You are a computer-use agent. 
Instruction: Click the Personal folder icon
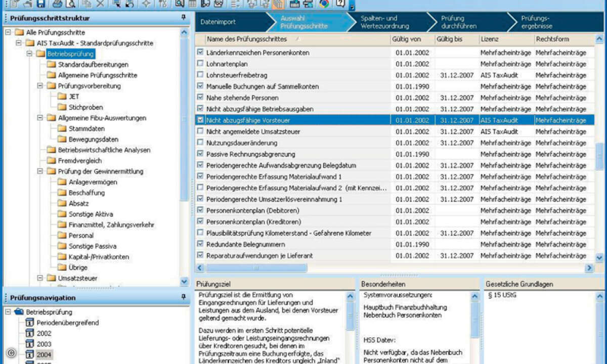[x=62, y=236]
